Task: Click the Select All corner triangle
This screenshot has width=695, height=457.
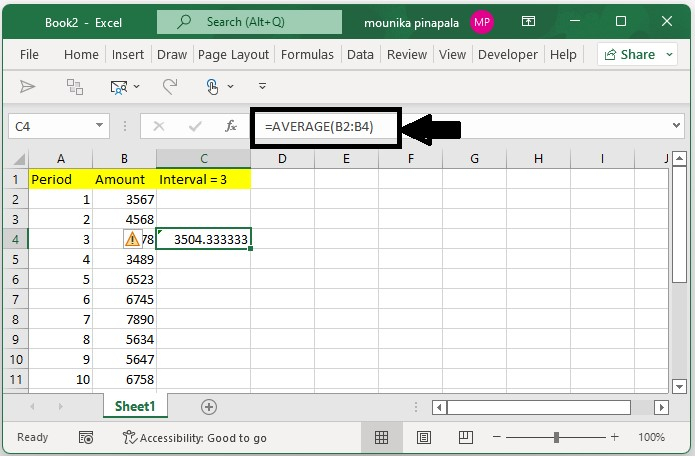Action: (x=19, y=159)
